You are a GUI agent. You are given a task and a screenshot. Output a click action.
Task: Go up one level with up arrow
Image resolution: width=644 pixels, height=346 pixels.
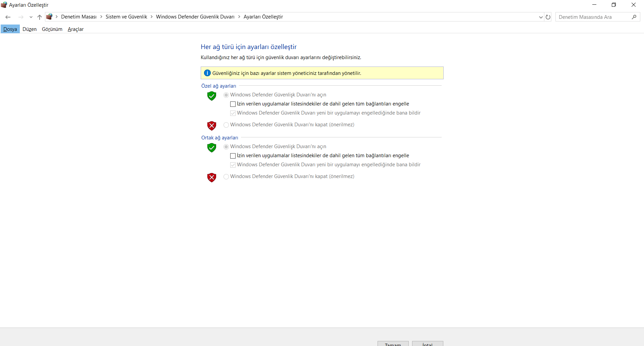point(40,17)
